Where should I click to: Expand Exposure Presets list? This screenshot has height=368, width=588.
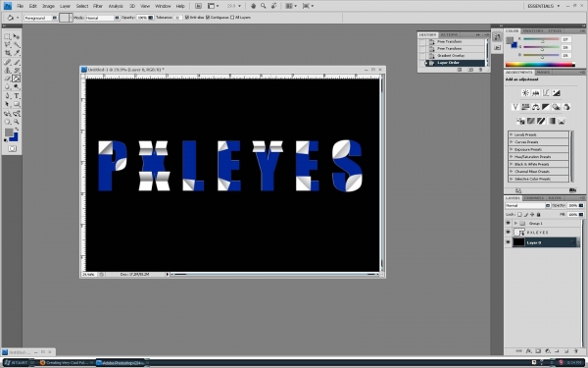coord(512,149)
